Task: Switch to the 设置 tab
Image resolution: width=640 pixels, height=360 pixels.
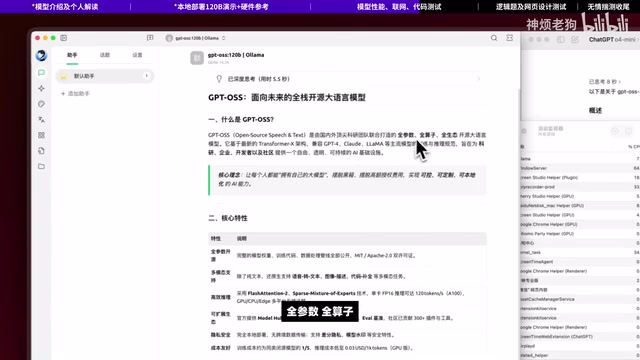Action: (137, 55)
